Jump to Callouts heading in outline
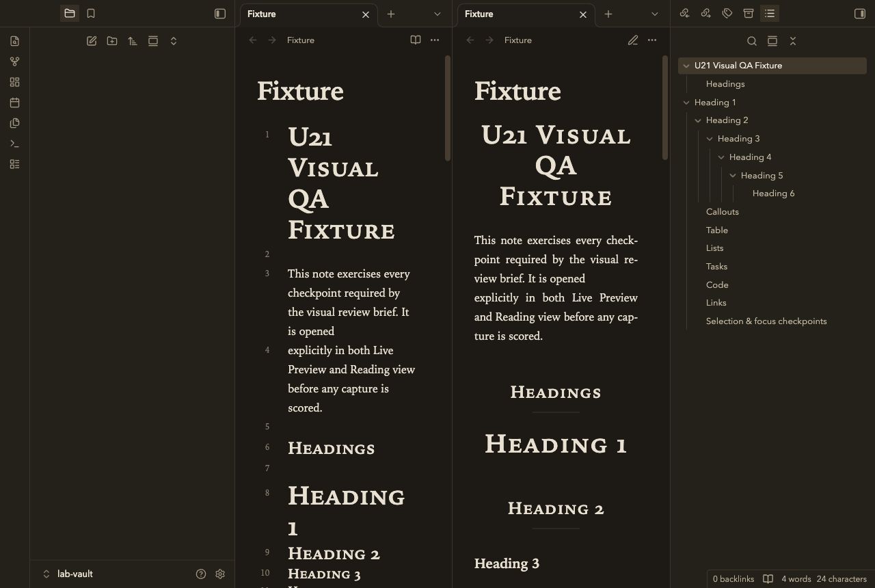 coord(723,212)
